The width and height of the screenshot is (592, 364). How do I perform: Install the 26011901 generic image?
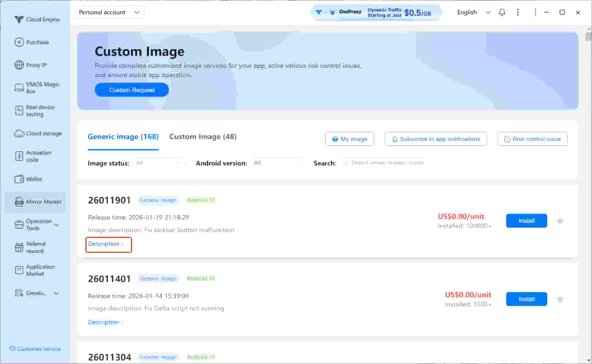pyautogui.click(x=527, y=221)
